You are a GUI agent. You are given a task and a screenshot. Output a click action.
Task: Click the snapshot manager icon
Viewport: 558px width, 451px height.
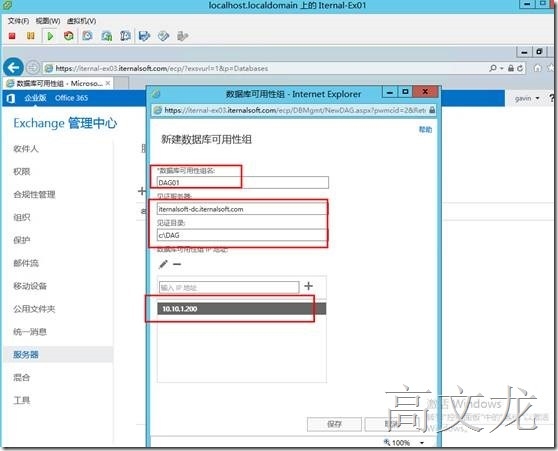click(x=125, y=36)
